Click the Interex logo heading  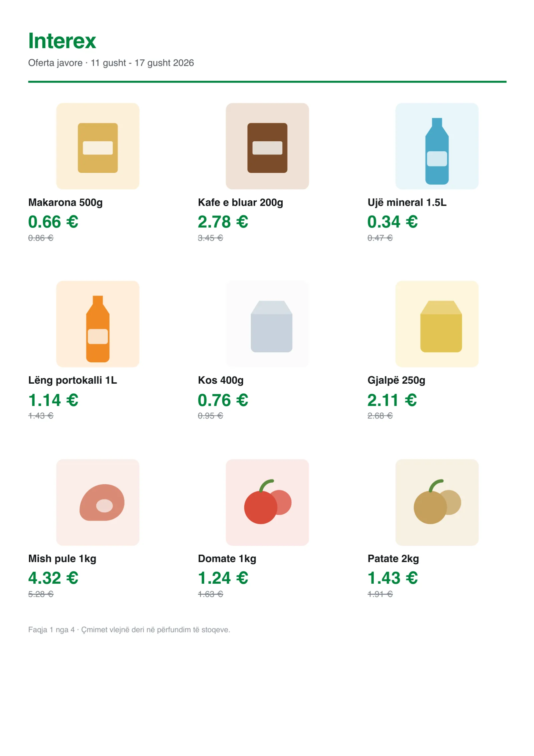click(x=62, y=41)
